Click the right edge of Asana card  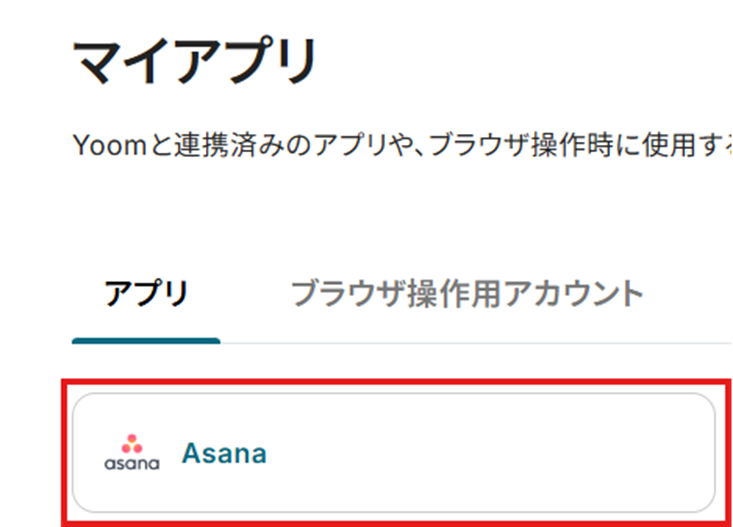click(710, 454)
